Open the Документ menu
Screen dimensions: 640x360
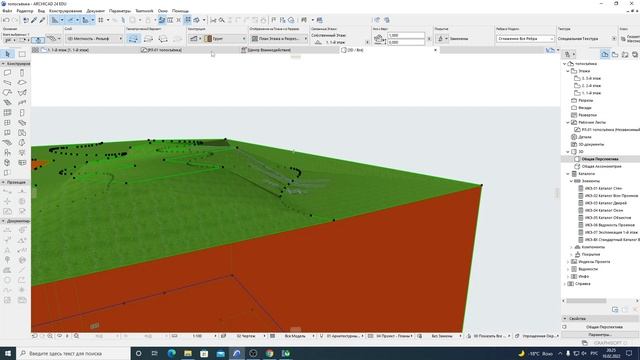(96, 11)
